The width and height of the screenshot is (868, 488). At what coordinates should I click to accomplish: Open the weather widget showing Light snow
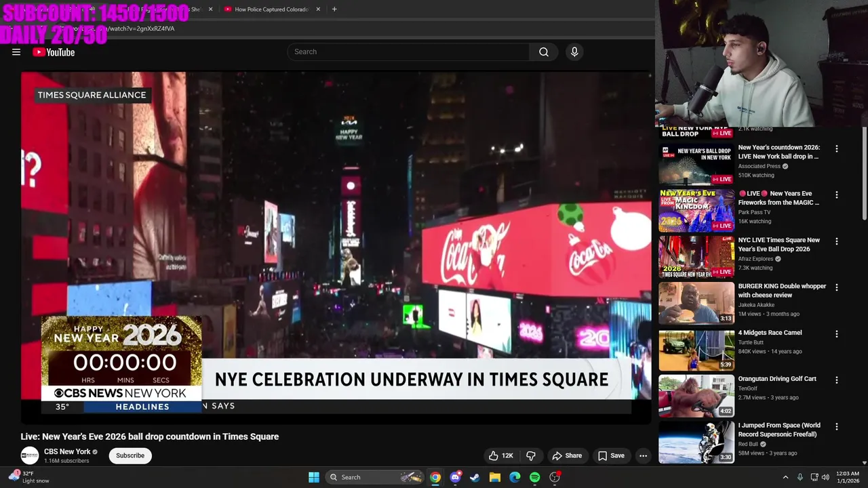(28, 477)
